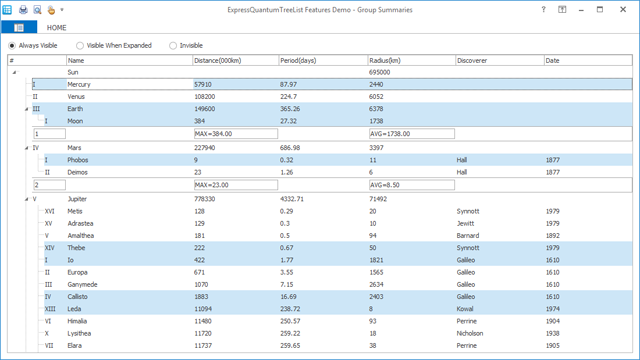The width and height of the screenshot is (640, 360).
Task: Click the Barnard discoverer cell
Action: coord(468,236)
